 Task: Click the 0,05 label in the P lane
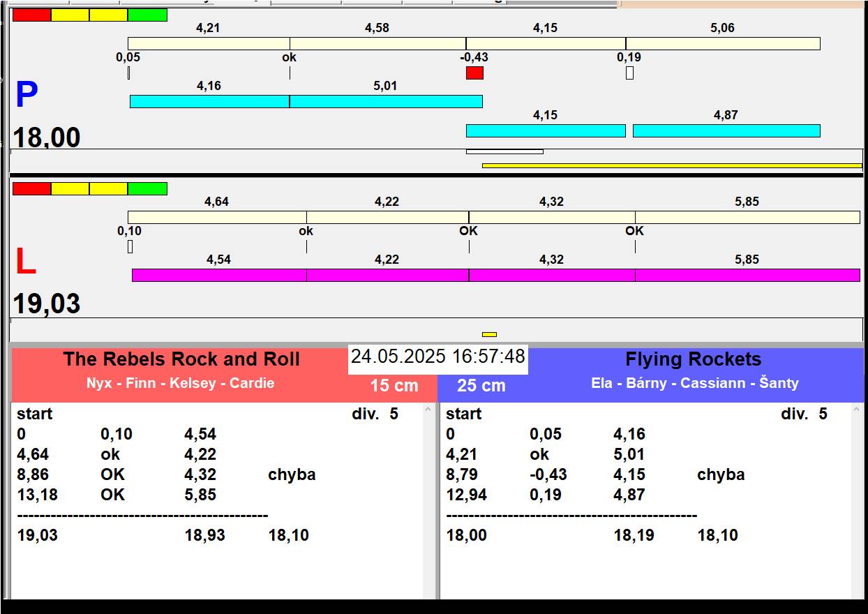tap(128, 57)
